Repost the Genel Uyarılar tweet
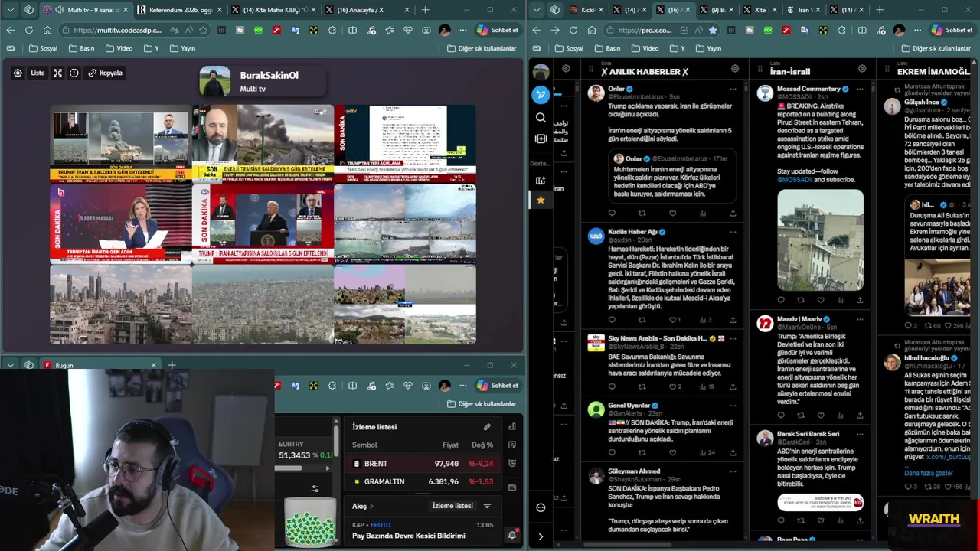This screenshot has height=551, width=980. pyautogui.click(x=642, y=452)
